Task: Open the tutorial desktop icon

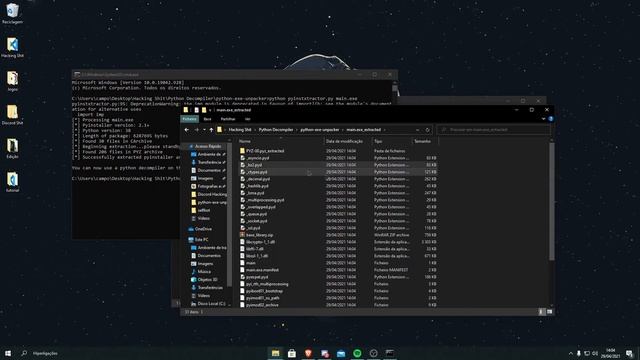Action: 12,182
